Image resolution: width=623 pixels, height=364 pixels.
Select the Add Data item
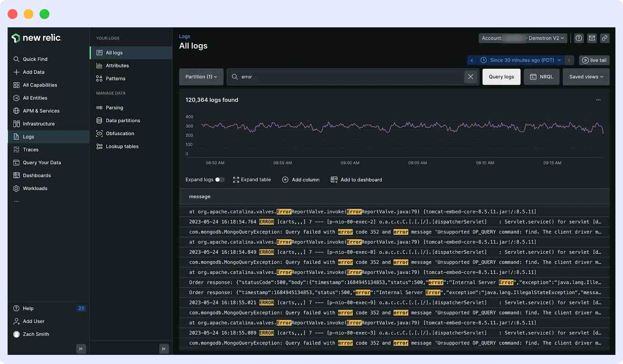pos(34,72)
